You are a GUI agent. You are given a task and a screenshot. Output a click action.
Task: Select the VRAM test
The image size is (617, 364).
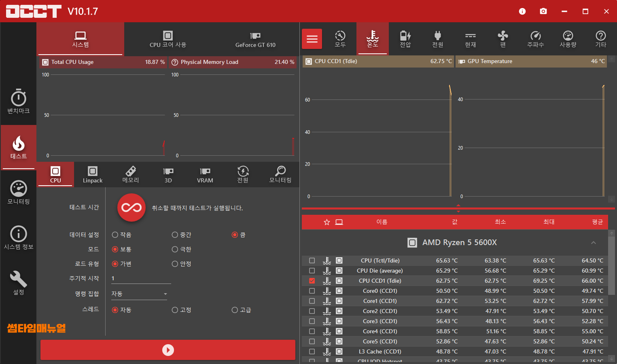point(205,175)
